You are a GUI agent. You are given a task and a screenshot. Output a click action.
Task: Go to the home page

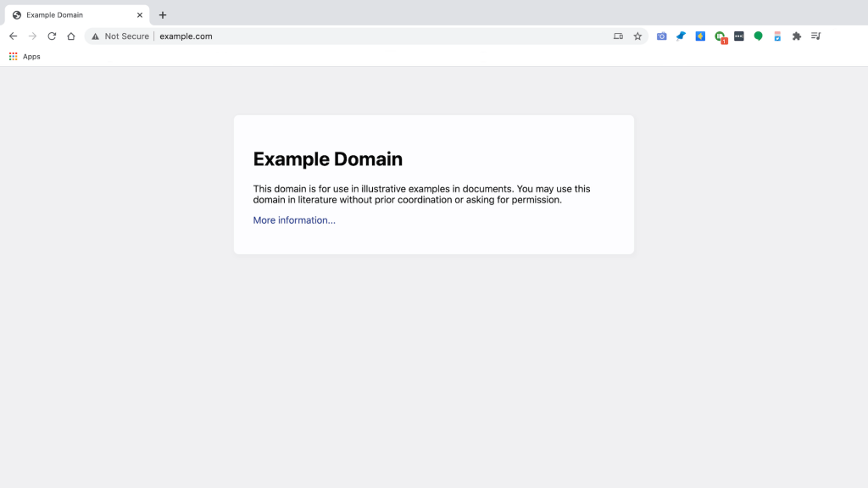pyautogui.click(x=71, y=36)
